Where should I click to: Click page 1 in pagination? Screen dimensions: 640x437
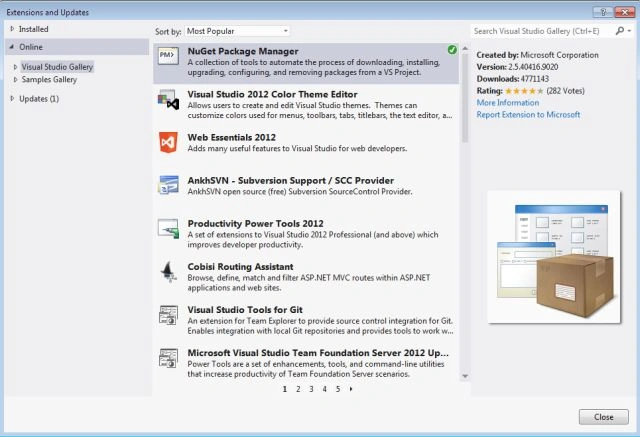285,389
